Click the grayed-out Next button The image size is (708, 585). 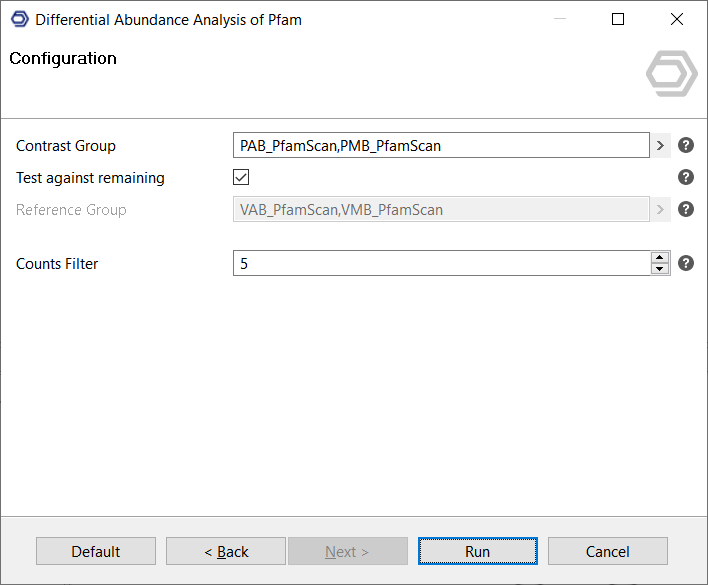coord(347,552)
